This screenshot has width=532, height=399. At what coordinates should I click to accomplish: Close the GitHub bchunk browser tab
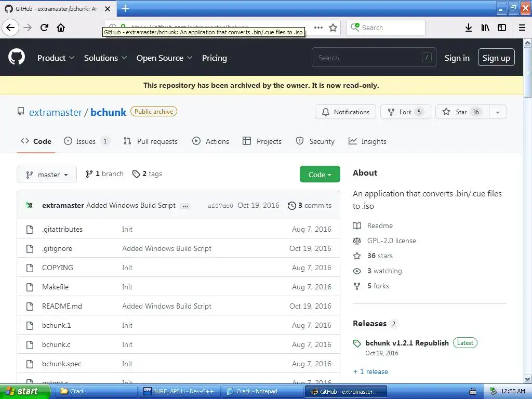108,9
